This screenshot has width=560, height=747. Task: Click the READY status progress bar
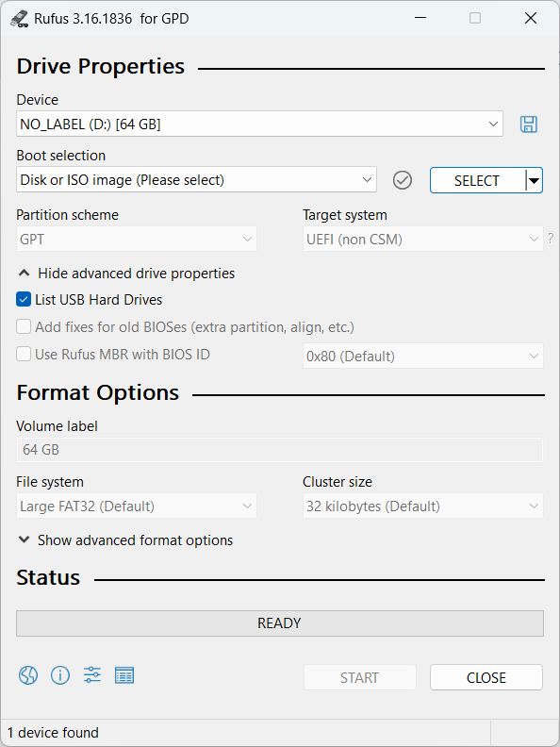pyautogui.click(x=280, y=623)
